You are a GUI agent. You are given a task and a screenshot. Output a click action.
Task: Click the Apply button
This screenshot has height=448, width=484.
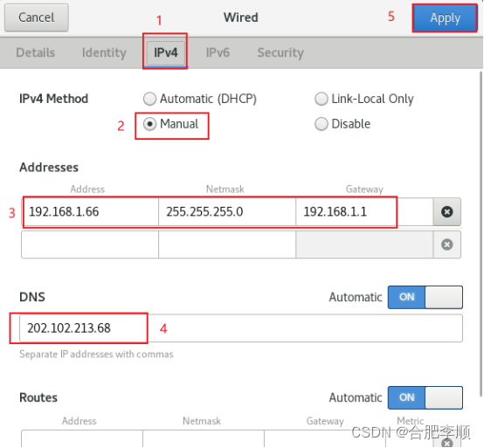coord(445,17)
